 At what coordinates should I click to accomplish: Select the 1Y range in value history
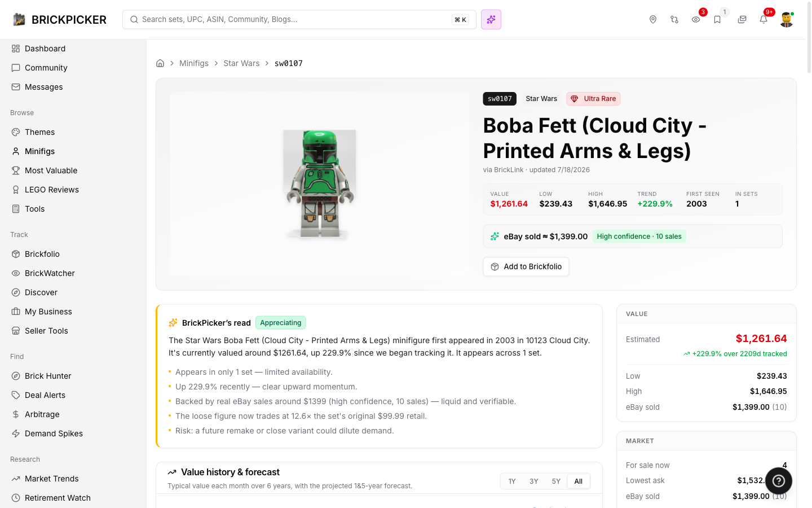pos(512,481)
